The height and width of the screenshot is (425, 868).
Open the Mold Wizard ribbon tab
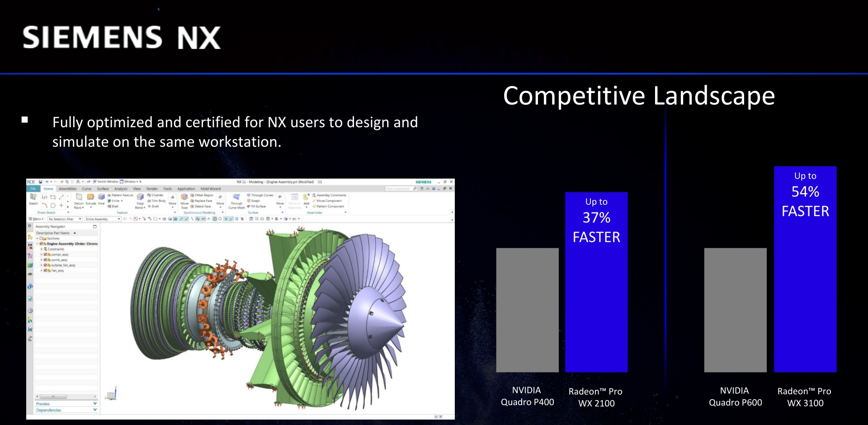(x=211, y=189)
